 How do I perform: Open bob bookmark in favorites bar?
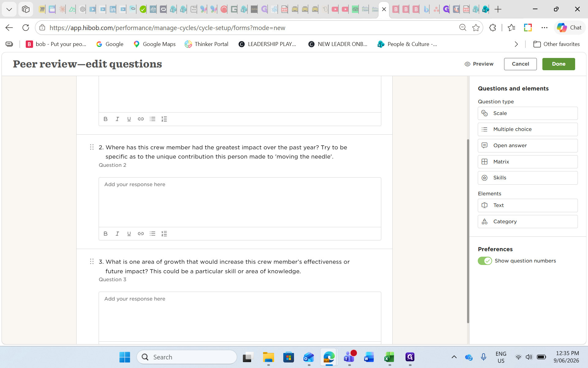(x=56, y=44)
